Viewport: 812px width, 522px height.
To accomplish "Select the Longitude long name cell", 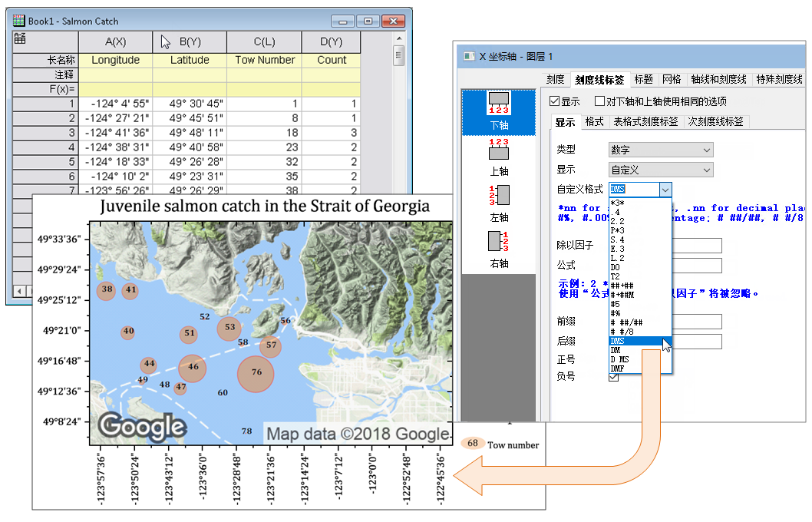I will (x=115, y=60).
